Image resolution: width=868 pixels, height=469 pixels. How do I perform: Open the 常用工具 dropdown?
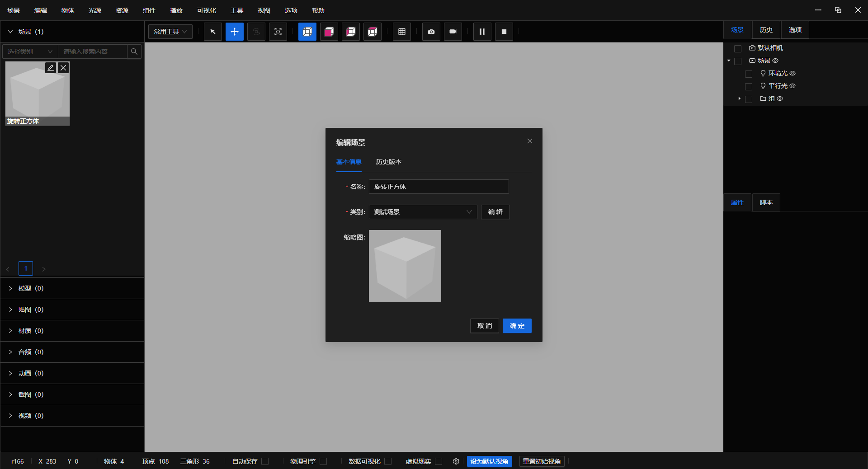pyautogui.click(x=170, y=32)
